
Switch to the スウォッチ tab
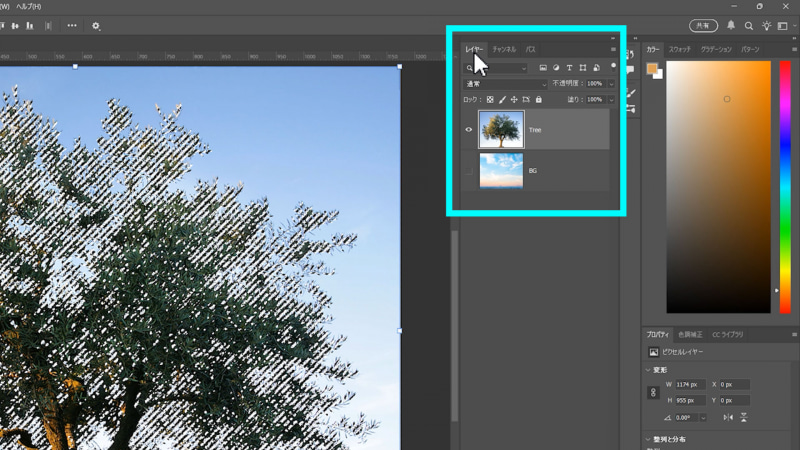(680, 49)
